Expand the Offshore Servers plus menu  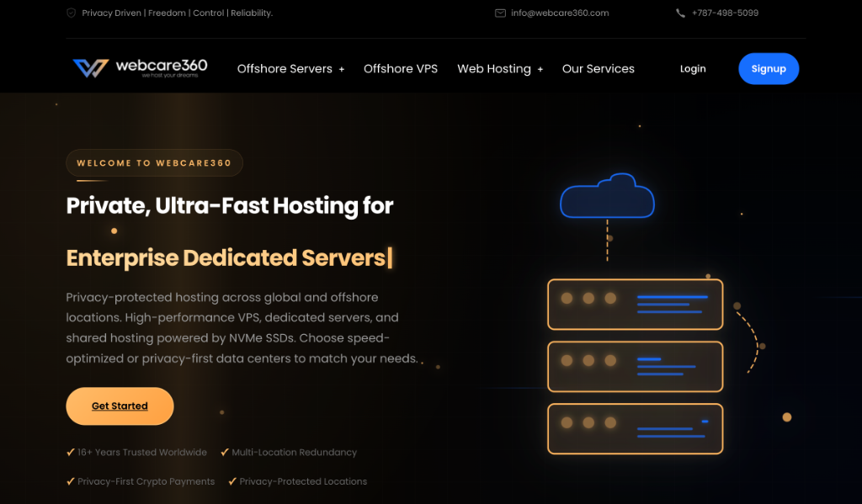coord(342,69)
